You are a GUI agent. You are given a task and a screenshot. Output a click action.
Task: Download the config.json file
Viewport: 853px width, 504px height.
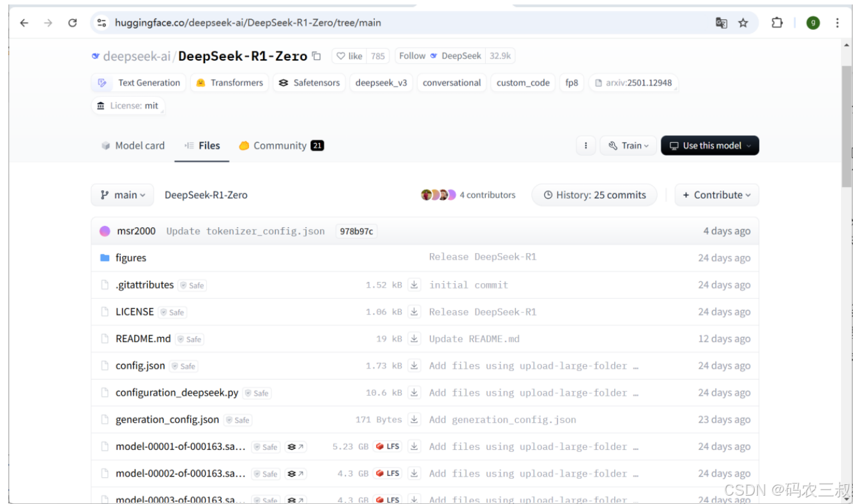(x=414, y=366)
